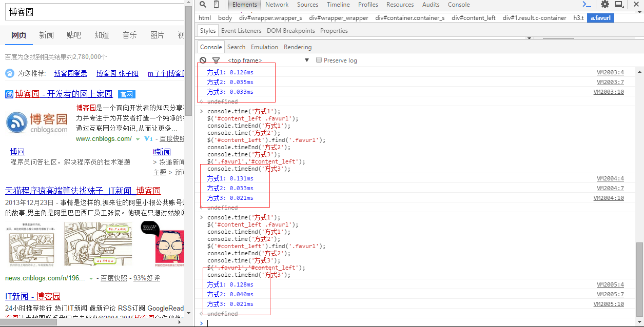Toggle the mobile device mode icon
This screenshot has height=327, width=644.
217,5
